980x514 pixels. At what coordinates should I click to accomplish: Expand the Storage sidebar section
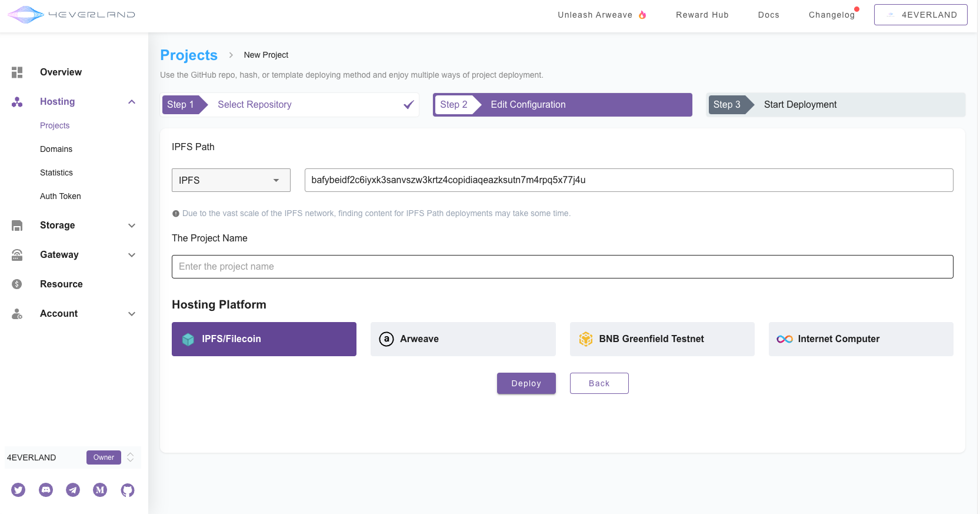click(132, 226)
